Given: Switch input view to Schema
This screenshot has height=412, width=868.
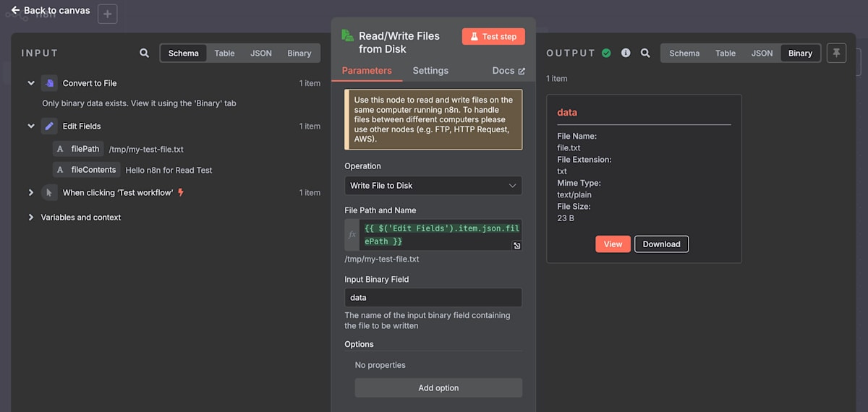Looking at the screenshot, I should click(184, 53).
